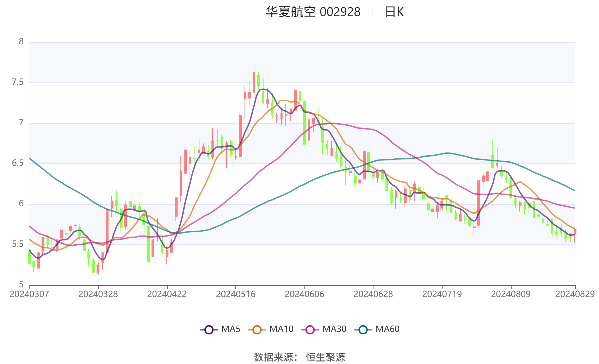Hide the MA10 line via its label
Image resolution: width=599 pixels, height=364 pixels.
(x=281, y=329)
